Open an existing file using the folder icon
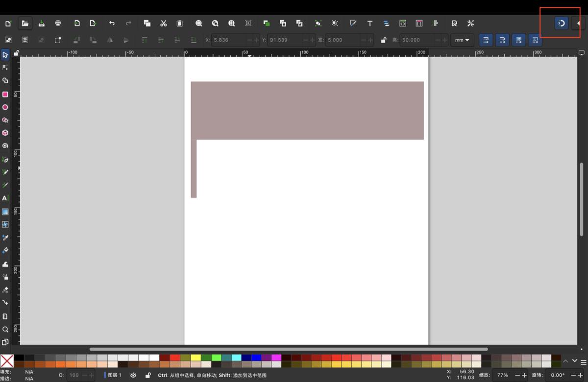Viewport: 588px width, 382px height. point(24,23)
